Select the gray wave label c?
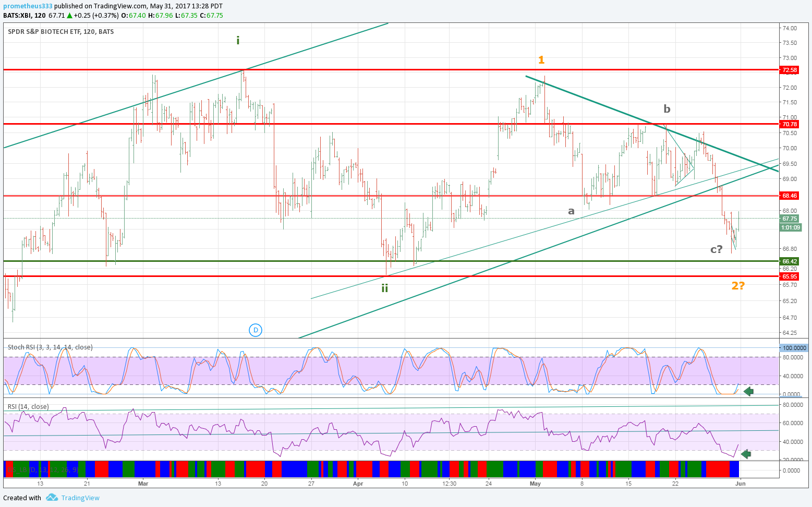This screenshot has height=507, width=812. coord(717,249)
